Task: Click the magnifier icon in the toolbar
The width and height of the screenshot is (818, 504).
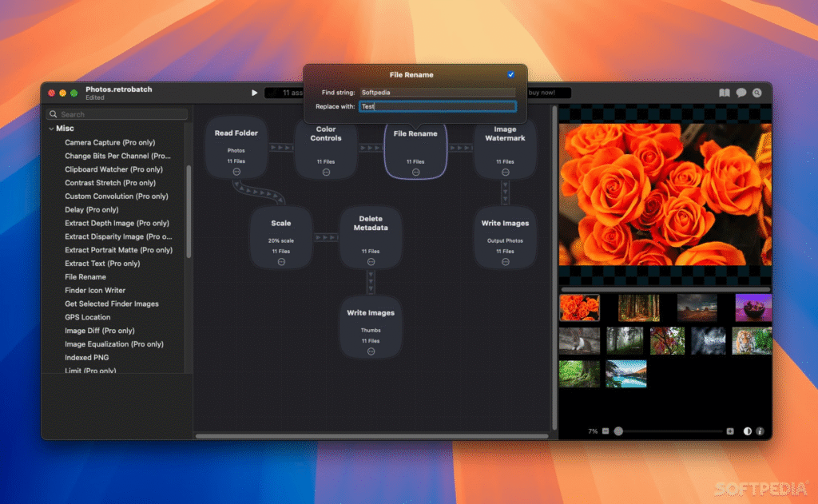Action: click(757, 93)
